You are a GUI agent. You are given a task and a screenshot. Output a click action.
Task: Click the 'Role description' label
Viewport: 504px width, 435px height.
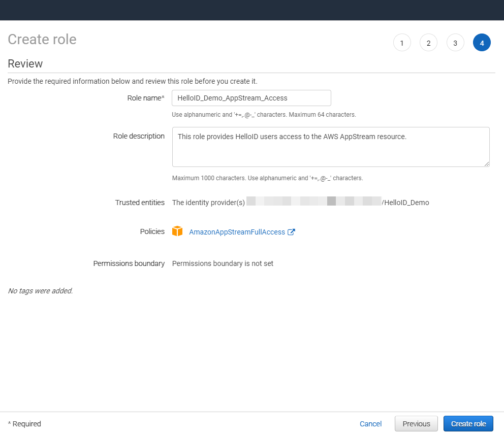coord(139,136)
